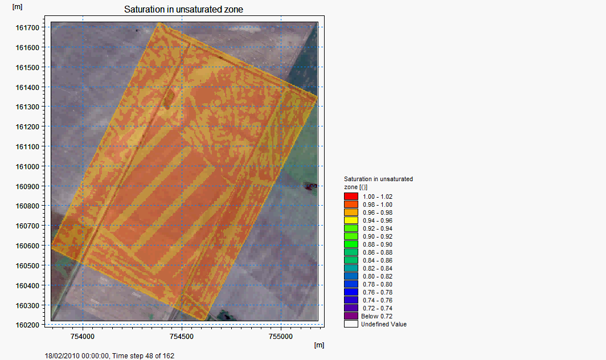The image size is (606, 360).
Task: Click the [m] unit label above y-axis
Action: coord(17,7)
